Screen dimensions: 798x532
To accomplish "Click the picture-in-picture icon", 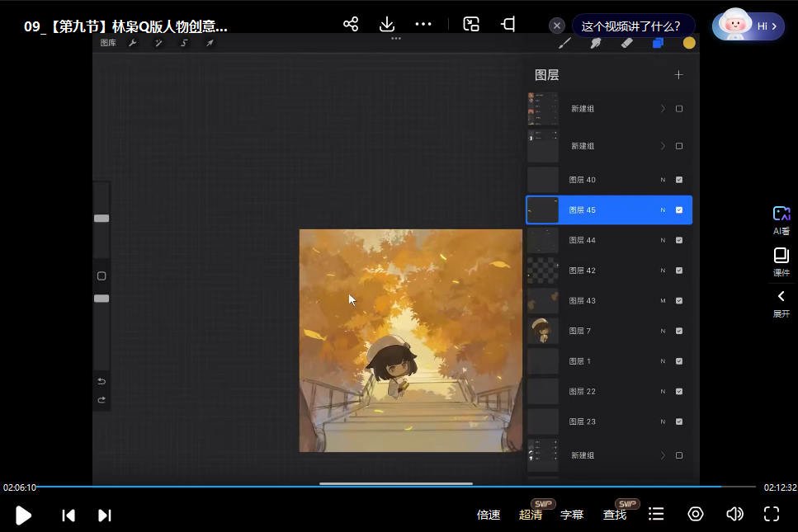I will coord(471,24).
